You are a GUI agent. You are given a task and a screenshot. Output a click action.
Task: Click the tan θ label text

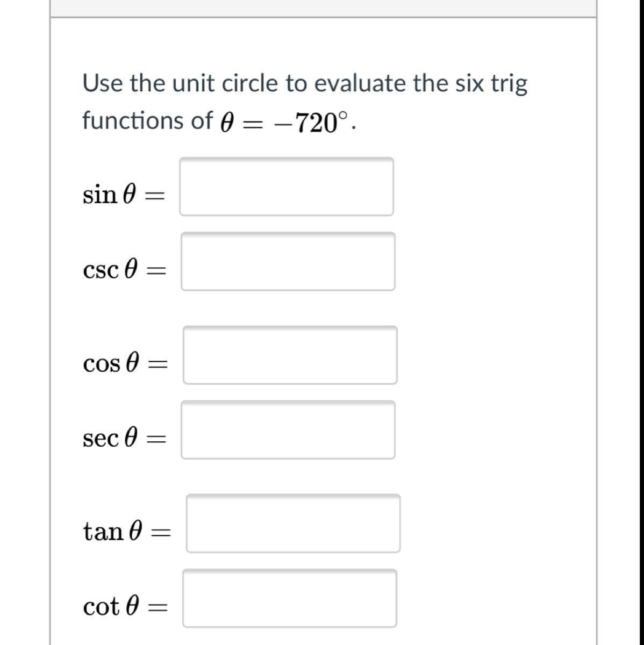tap(112, 532)
